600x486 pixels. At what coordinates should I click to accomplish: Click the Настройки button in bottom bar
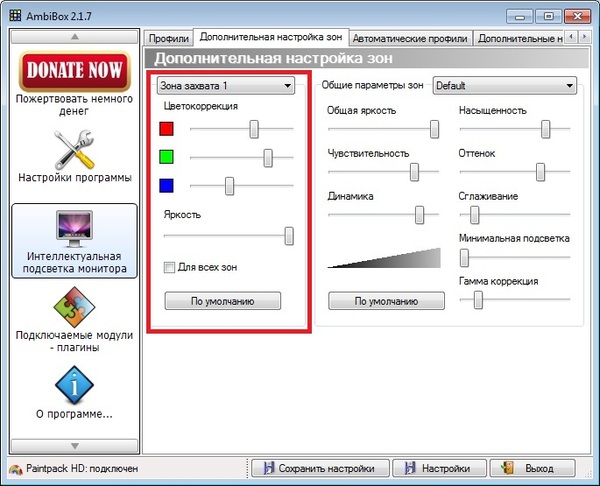[x=440, y=468]
